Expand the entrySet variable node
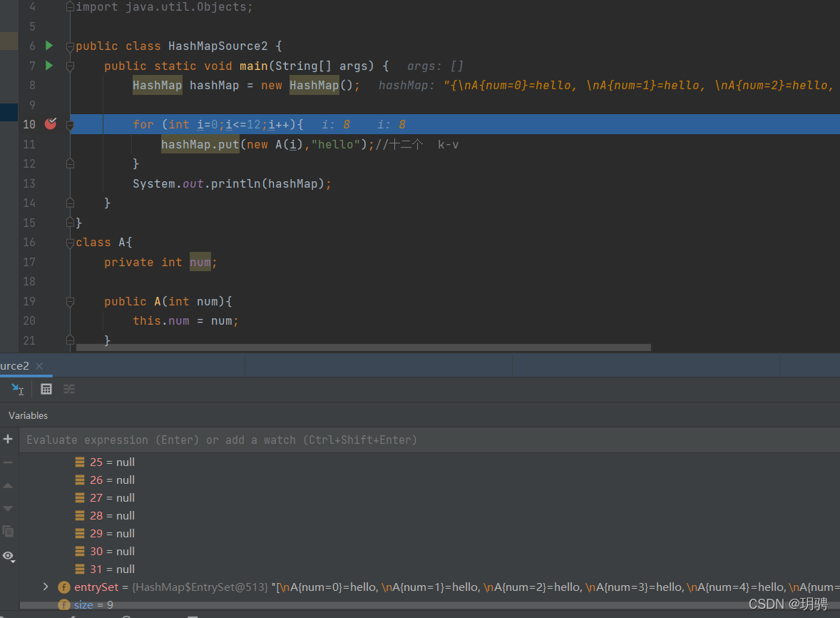Viewport: 840px width, 618px height. [x=46, y=587]
